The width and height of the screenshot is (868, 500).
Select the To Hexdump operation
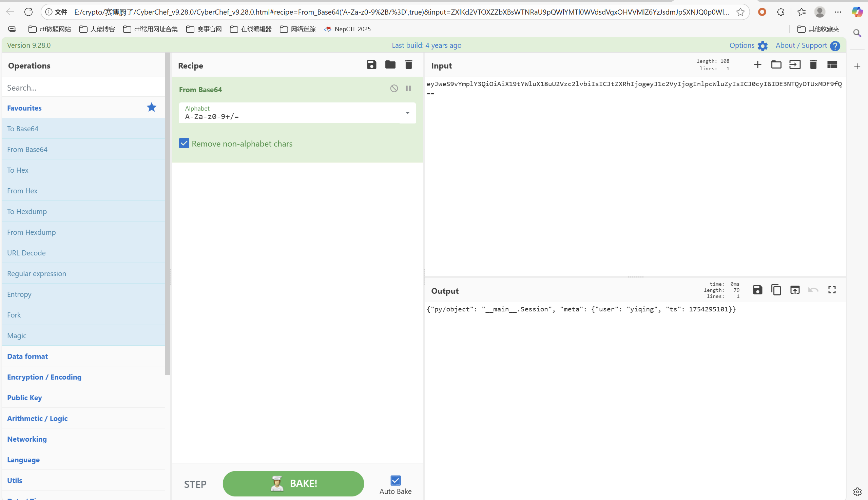pos(83,211)
